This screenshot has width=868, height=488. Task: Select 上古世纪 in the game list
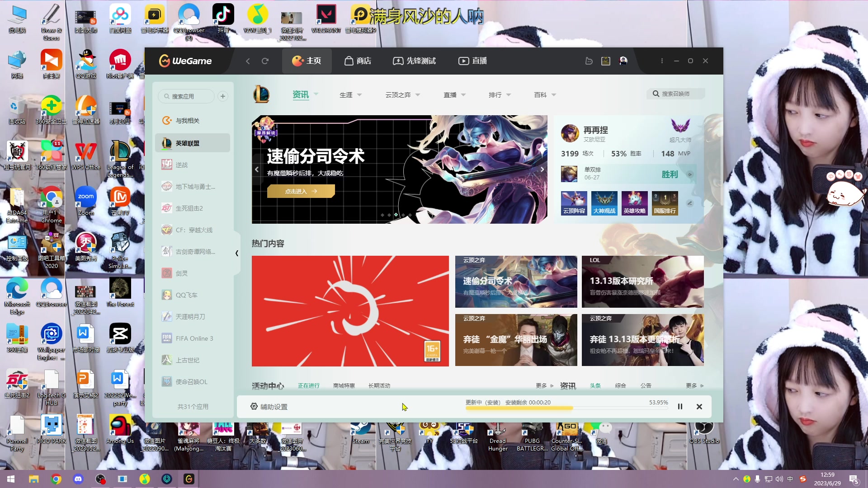193,360
